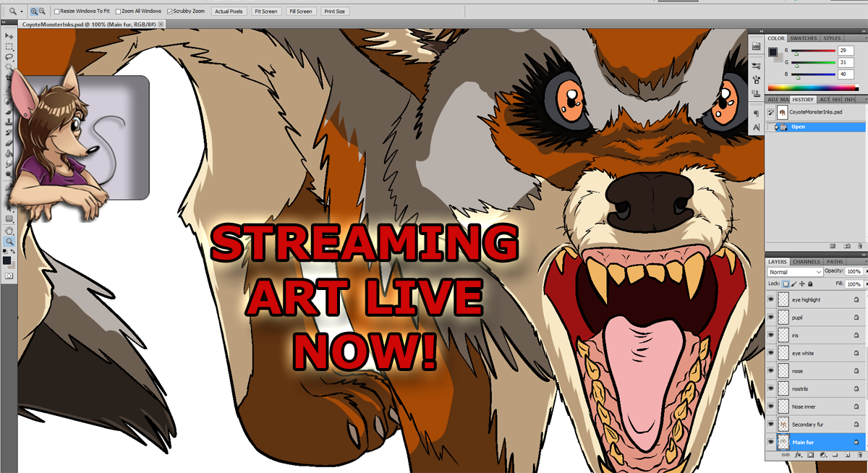Viewport: 868px width, 473px height.
Task: Hide the nostrils layer
Action: (x=770, y=388)
